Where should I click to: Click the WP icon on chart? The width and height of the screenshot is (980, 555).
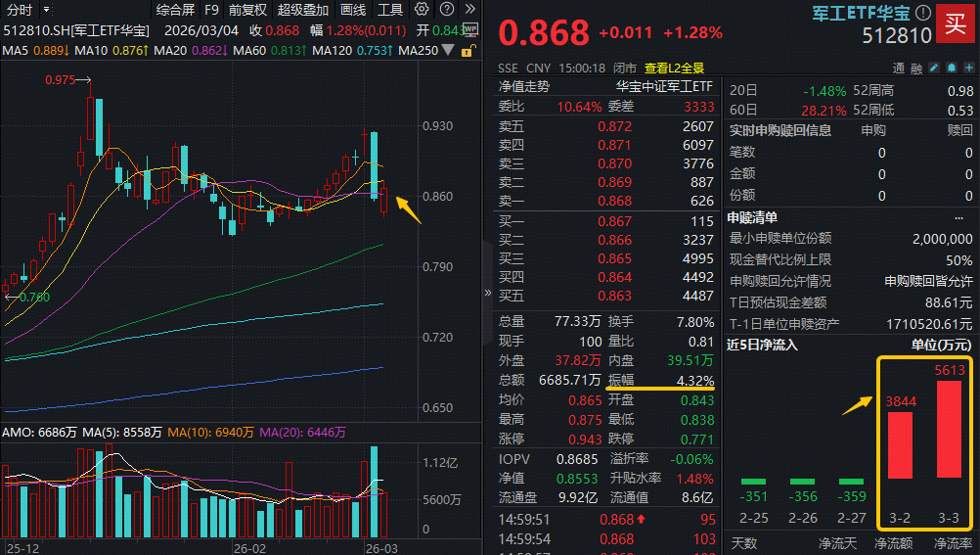click(x=469, y=29)
